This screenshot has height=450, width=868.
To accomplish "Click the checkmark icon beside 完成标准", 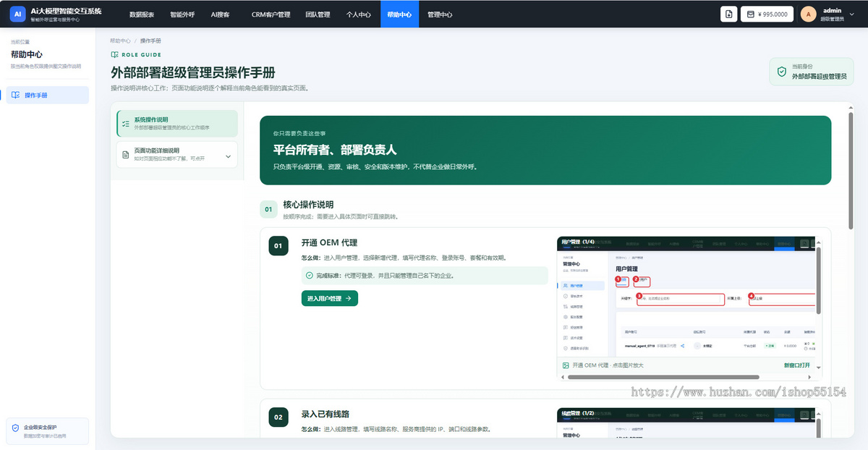I will pyautogui.click(x=310, y=276).
